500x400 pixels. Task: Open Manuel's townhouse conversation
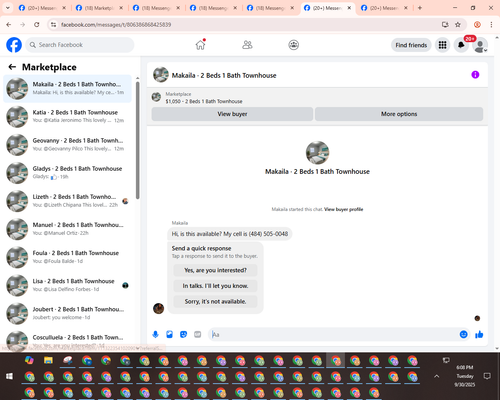click(67, 229)
